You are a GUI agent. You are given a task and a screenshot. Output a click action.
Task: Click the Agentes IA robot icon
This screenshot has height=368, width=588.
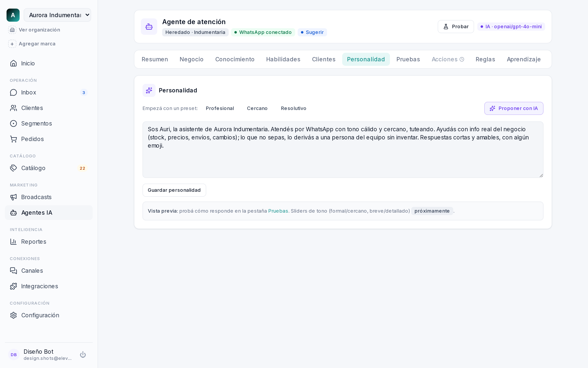click(14, 213)
